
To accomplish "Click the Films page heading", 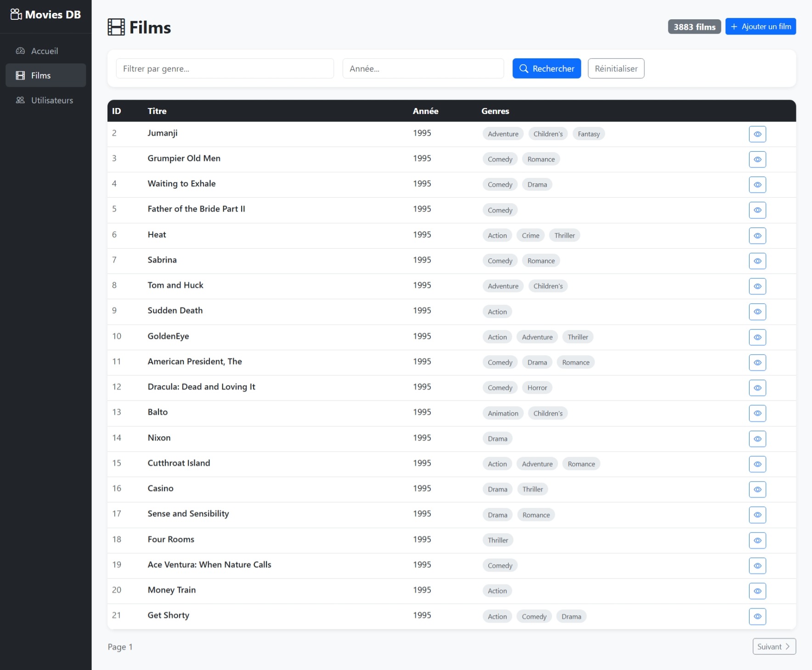I will pos(150,28).
